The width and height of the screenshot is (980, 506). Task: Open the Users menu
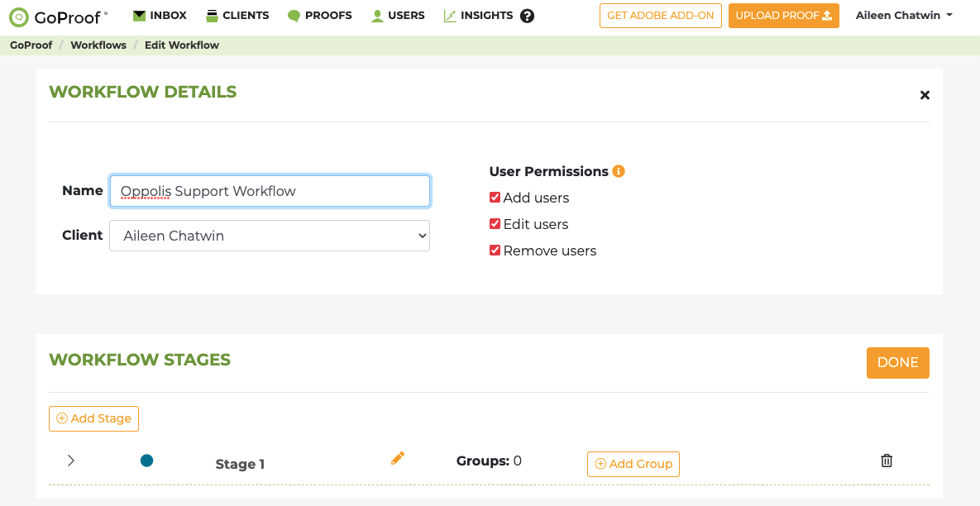398,16
